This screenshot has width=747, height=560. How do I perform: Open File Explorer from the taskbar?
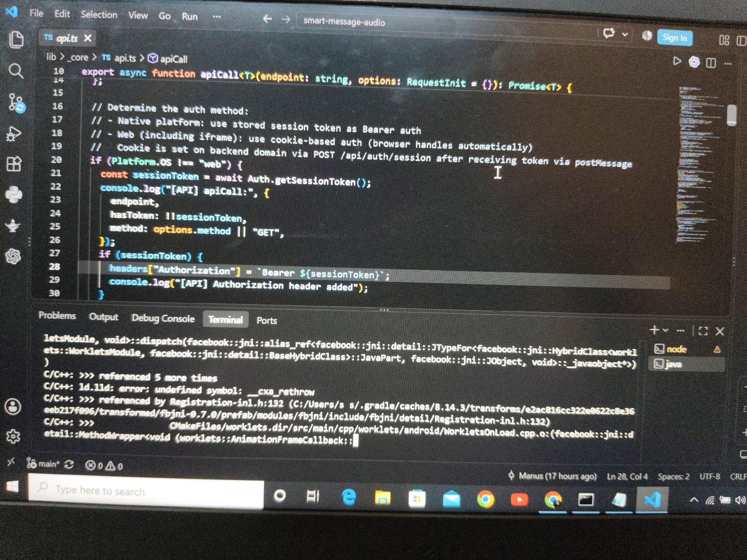point(382,498)
